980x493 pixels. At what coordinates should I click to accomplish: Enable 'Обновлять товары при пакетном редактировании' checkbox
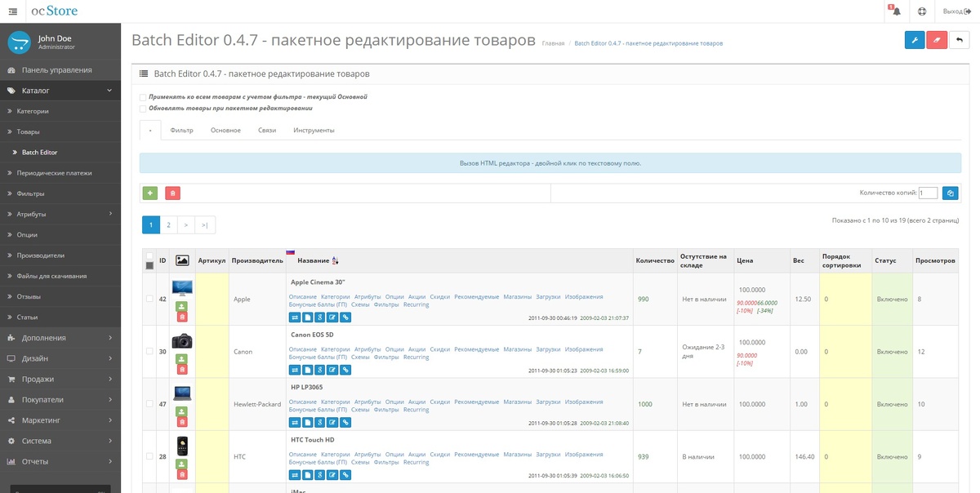[x=143, y=108]
